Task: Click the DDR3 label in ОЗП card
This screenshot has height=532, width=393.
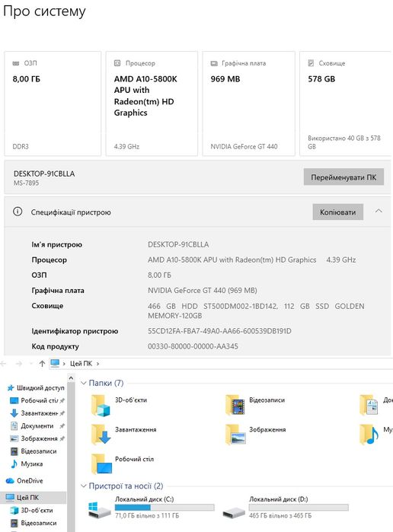Action: point(21,147)
